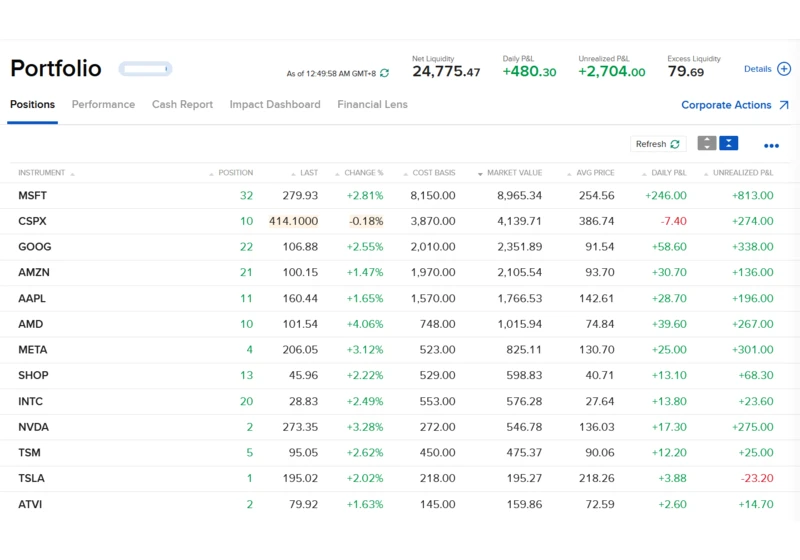
Task: Click the Excess Liquidity value 79.69
Action: [686, 71]
